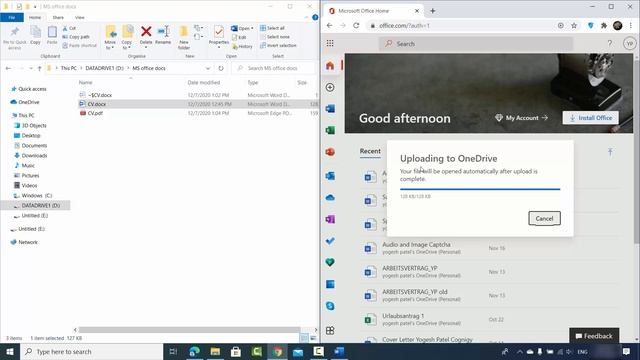Open the File tab in Explorer
640x360 pixels.
(x=12, y=18)
